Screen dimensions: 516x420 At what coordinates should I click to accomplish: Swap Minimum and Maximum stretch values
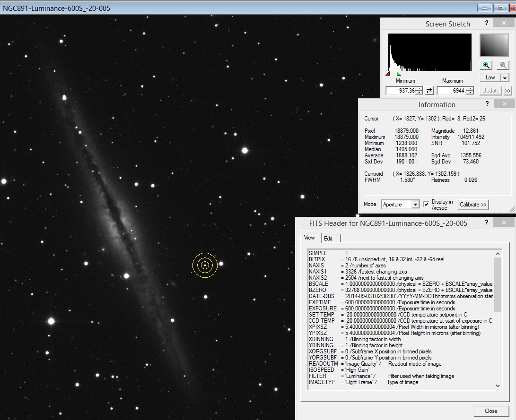tap(429, 90)
